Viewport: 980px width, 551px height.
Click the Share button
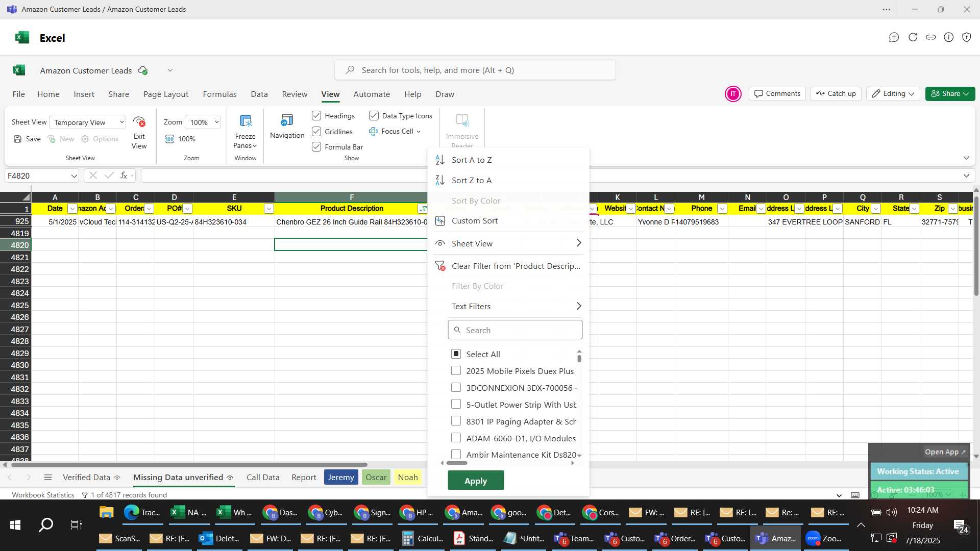pos(950,94)
